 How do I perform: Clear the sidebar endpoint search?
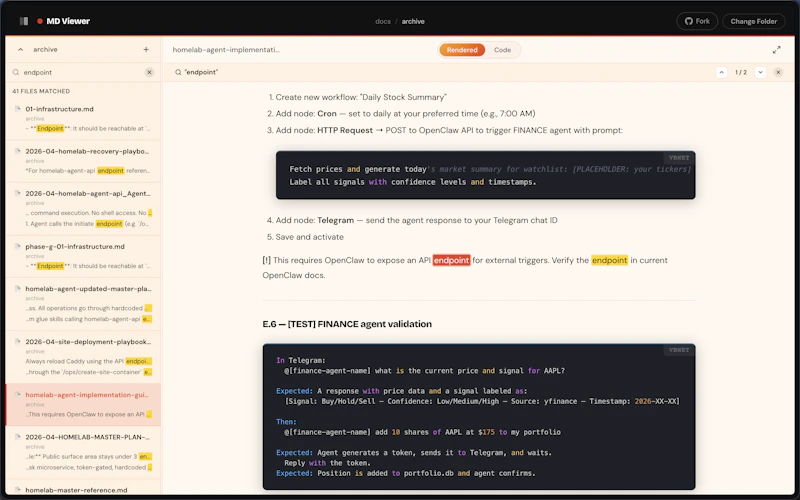(149, 72)
